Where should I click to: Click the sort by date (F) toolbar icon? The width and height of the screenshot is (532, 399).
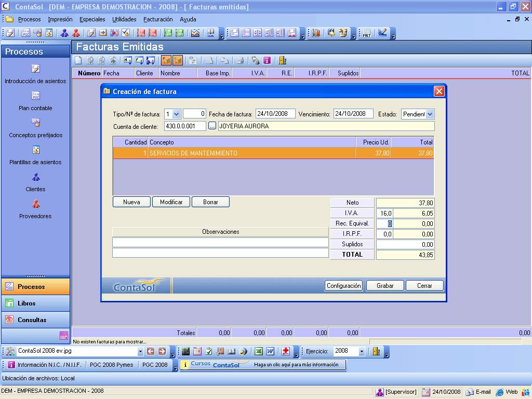(x=139, y=60)
